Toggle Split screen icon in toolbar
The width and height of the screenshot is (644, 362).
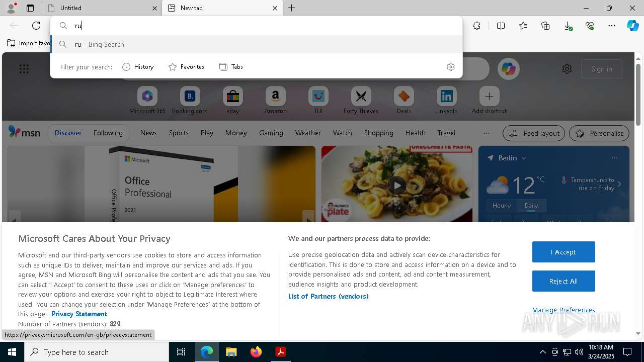pyautogui.click(x=501, y=26)
